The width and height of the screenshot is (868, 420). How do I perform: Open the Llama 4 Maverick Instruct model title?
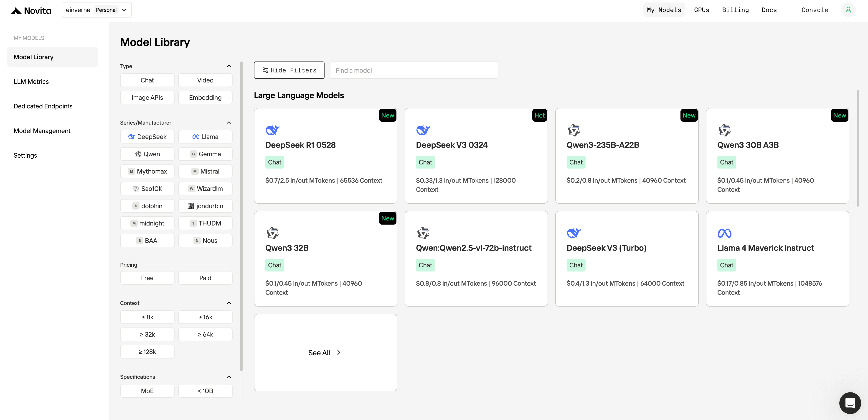pos(765,248)
